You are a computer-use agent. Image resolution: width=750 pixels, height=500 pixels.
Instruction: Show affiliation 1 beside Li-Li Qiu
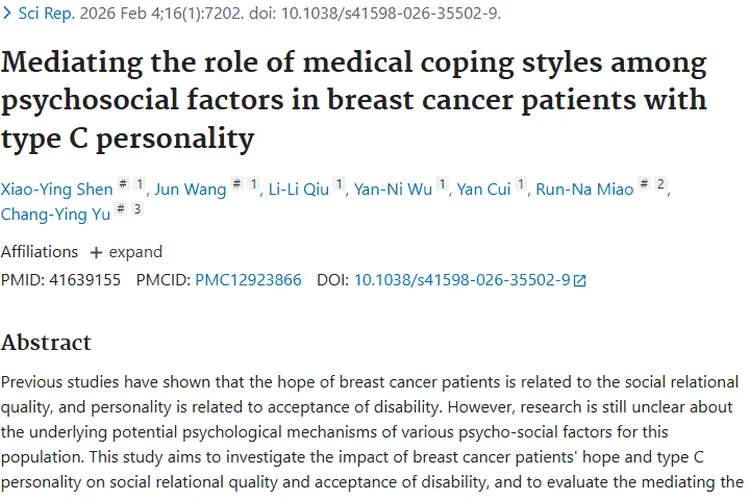(340, 185)
